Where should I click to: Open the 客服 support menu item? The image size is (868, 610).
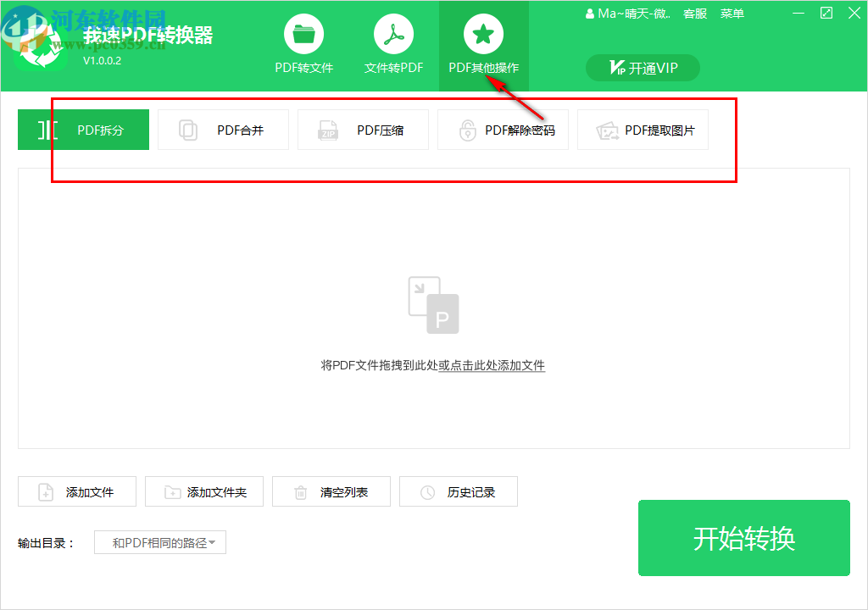coord(695,13)
